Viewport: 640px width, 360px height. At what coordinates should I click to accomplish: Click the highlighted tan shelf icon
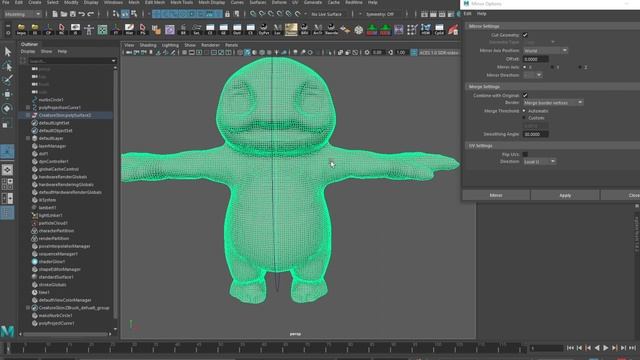click(291, 29)
